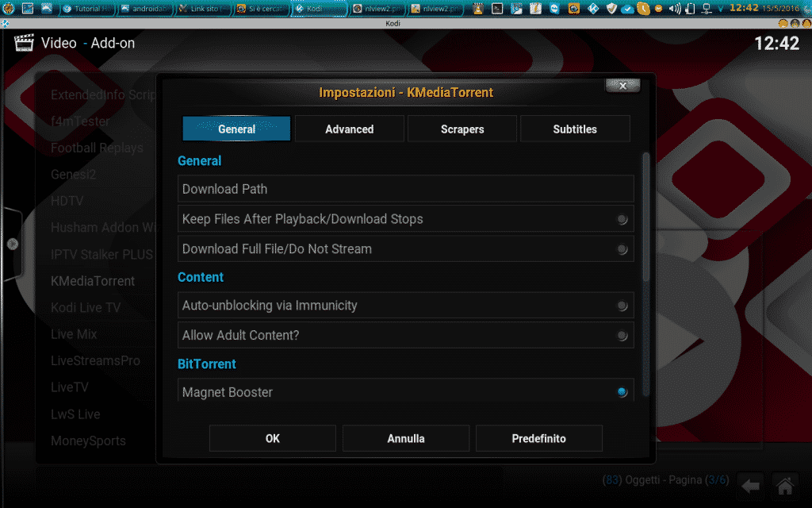The image size is (812, 508).
Task: Open the shield security tray icon
Action: (x=611, y=8)
